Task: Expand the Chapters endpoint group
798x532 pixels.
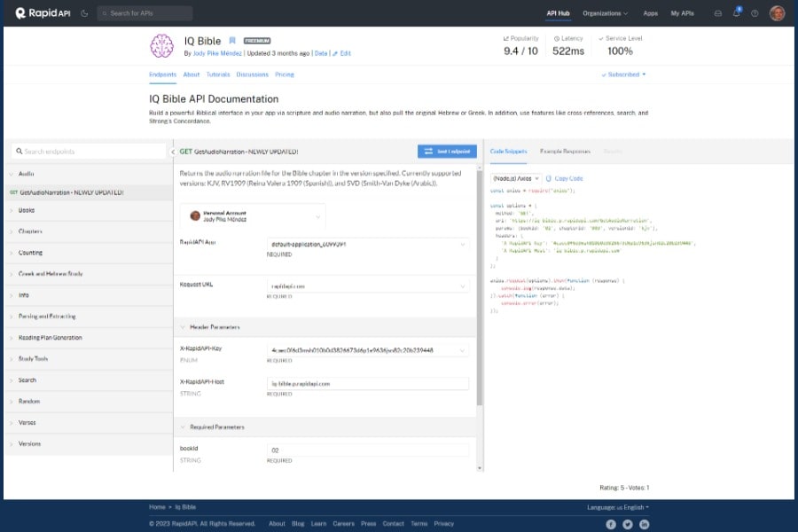Action: pyautogui.click(x=88, y=231)
